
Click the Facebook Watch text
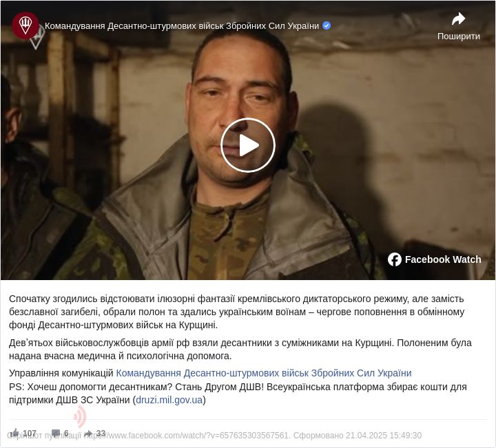(443, 259)
